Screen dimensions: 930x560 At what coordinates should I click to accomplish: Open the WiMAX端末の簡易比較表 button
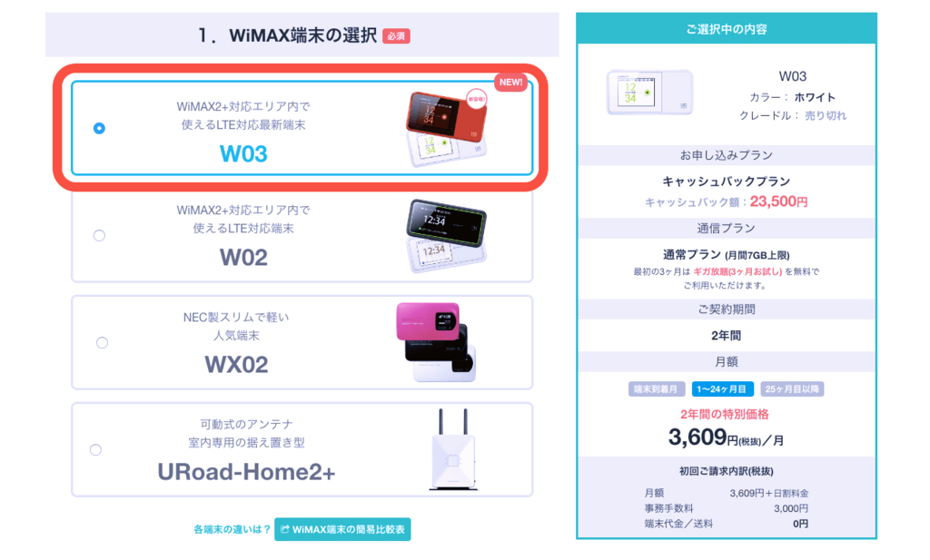click(342, 529)
